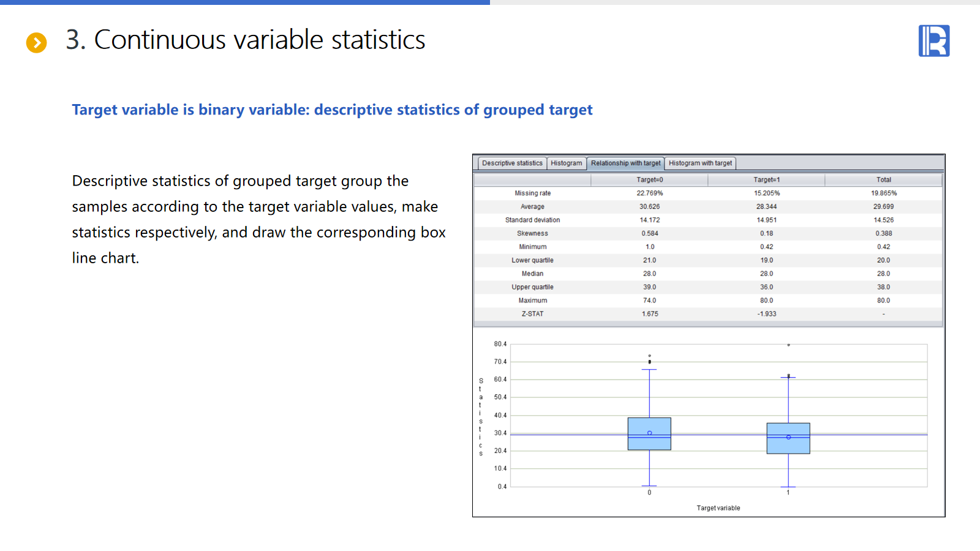Screen dimensions: 980x551
Task: Click the blue slide progress bar at top
Action: click(x=245, y=2)
